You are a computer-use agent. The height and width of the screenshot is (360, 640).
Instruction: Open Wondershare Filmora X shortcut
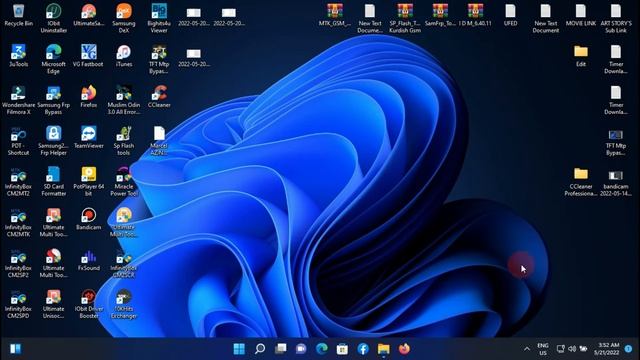tap(18, 100)
